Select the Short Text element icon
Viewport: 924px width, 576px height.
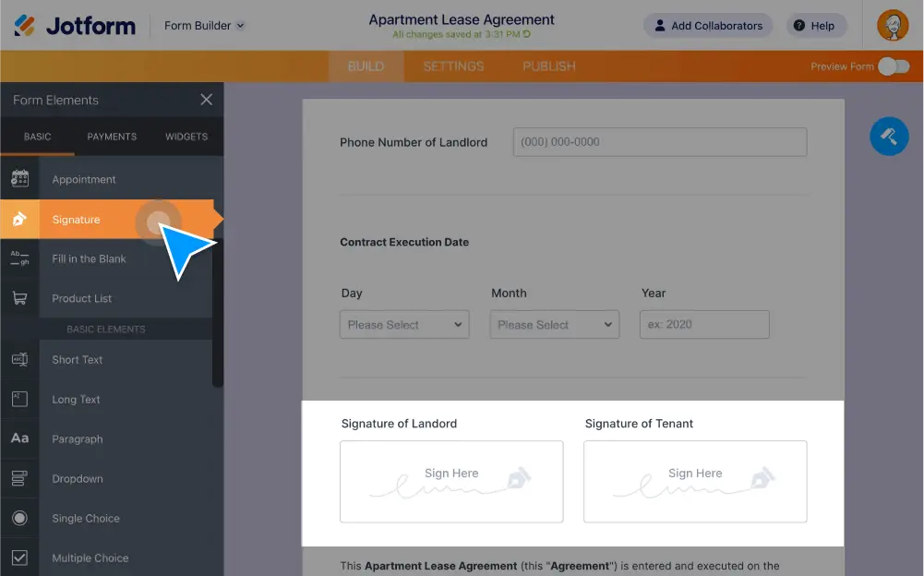pos(19,359)
